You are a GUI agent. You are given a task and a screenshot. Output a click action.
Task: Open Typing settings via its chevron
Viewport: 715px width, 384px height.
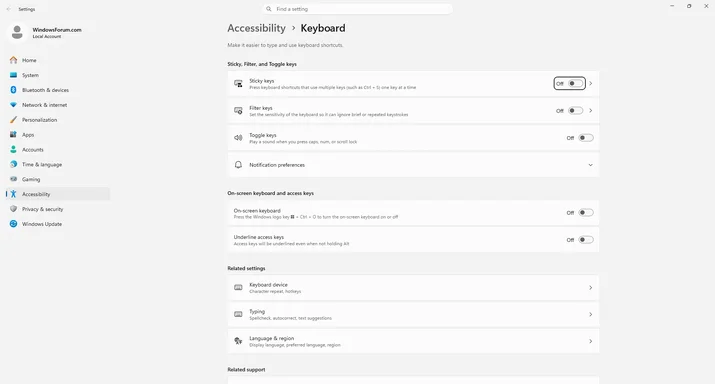pyautogui.click(x=591, y=315)
